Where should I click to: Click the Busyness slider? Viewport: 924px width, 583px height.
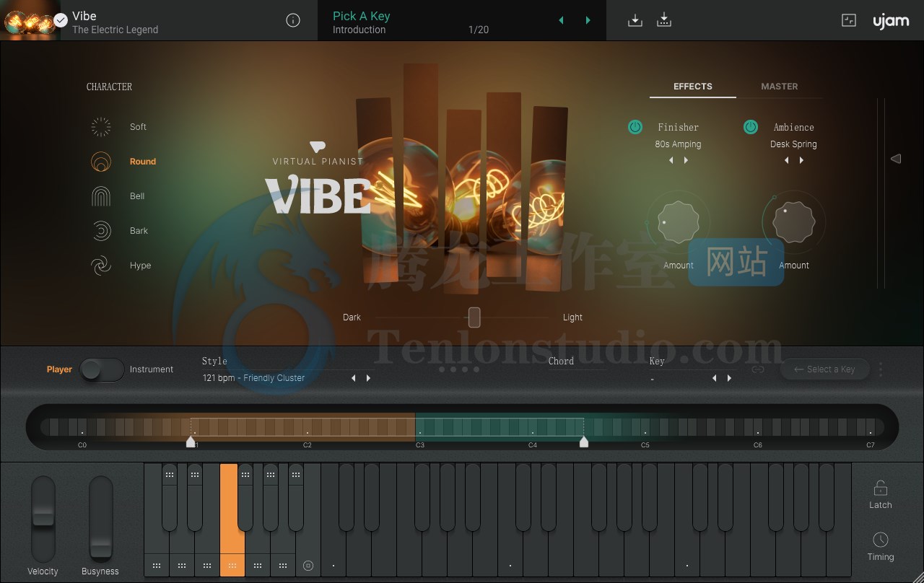coord(101,519)
